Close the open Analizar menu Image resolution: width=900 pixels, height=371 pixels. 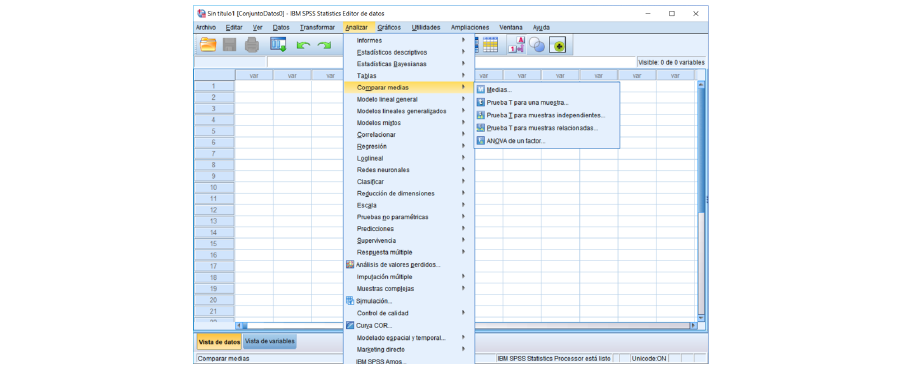click(358, 27)
